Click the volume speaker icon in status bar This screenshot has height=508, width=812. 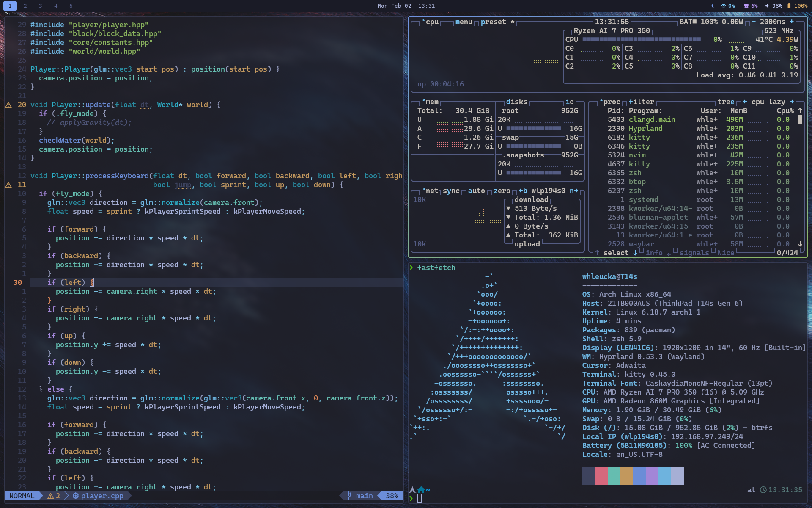tap(766, 6)
